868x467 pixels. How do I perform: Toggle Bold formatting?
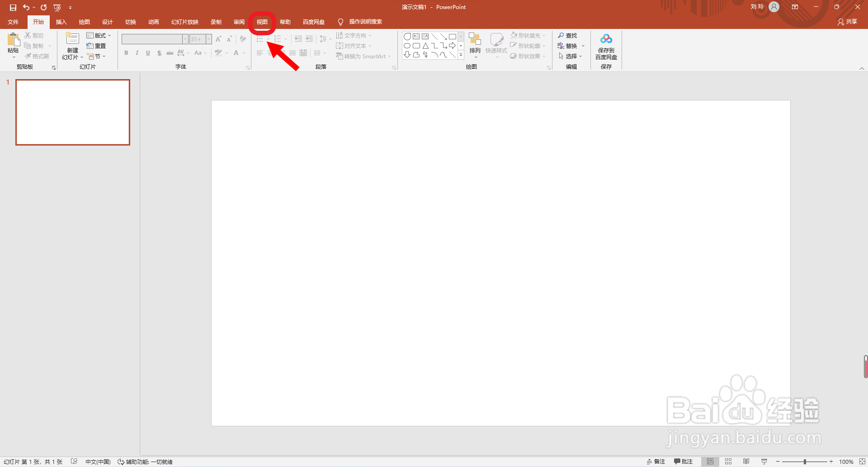pyautogui.click(x=126, y=53)
